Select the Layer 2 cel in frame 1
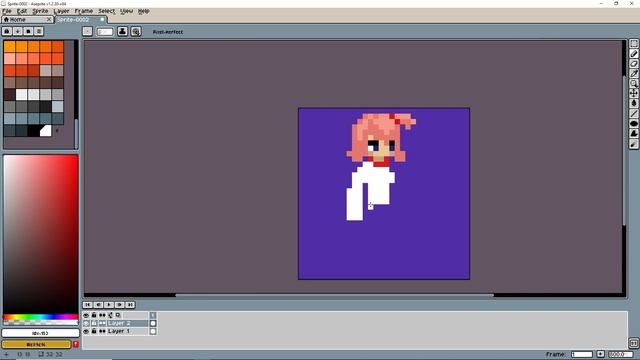 click(x=153, y=323)
